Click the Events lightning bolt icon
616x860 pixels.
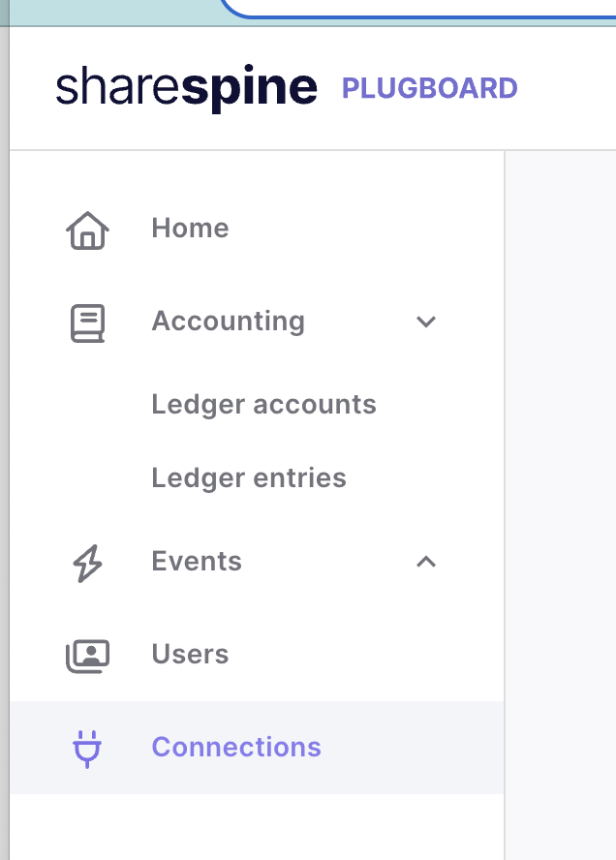[87, 564]
